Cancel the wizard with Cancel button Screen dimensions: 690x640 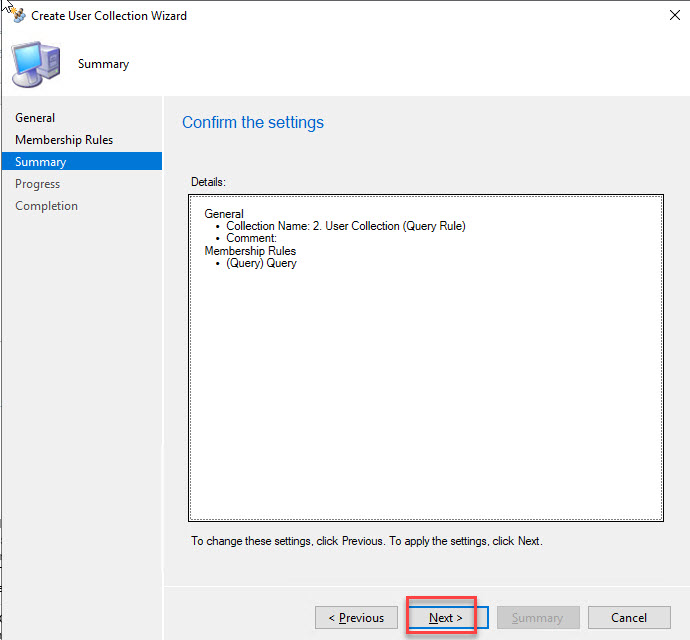coord(628,618)
